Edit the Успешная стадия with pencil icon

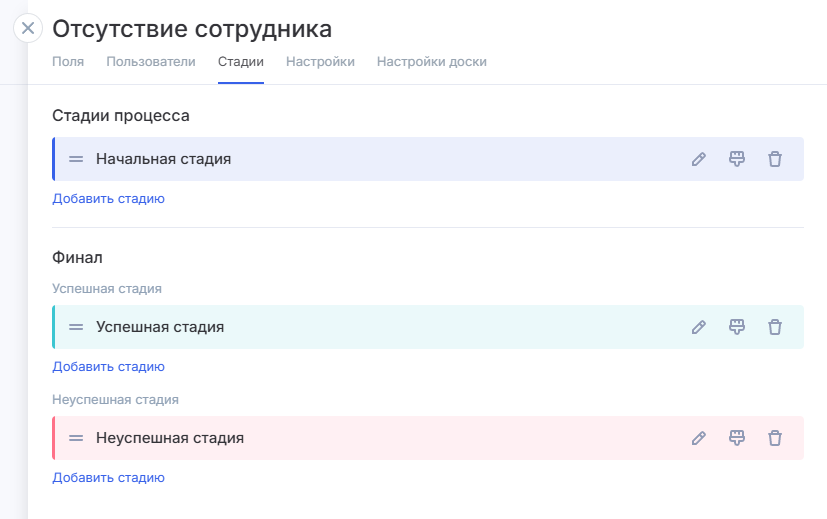[x=699, y=327]
